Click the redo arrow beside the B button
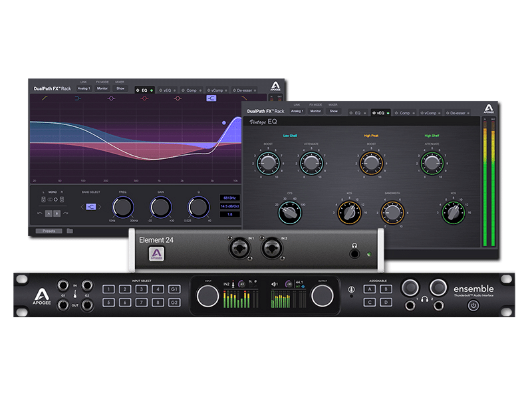Viewport: 532px width, 411px height. tap(65, 213)
